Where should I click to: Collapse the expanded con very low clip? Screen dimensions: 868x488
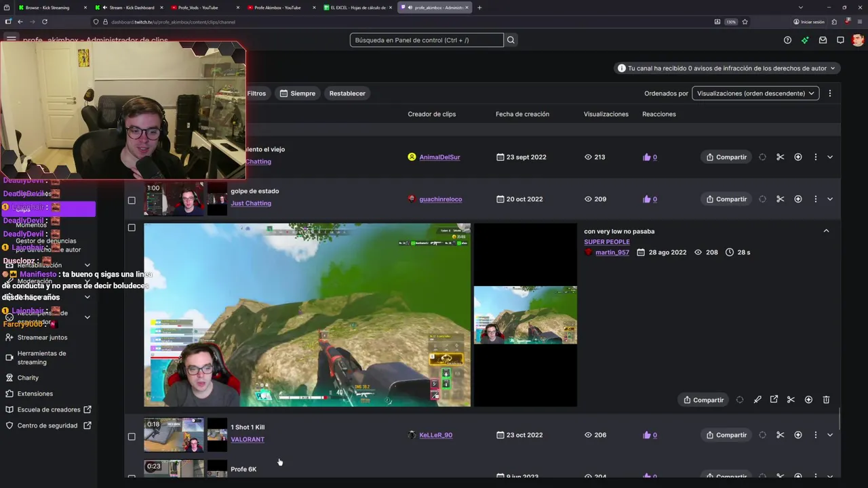click(x=826, y=231)
